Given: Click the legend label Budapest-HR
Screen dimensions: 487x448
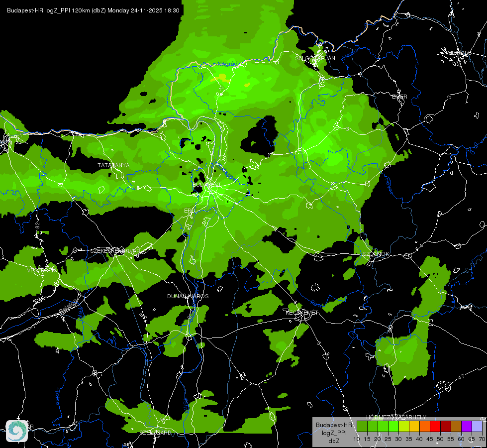Looking at the screenshot, I should point(334,425).
